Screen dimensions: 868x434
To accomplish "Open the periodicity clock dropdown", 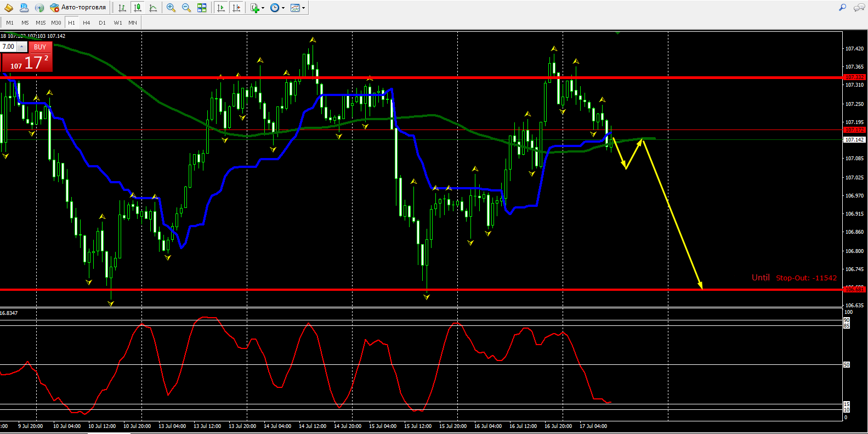I will tap(277, 8).
